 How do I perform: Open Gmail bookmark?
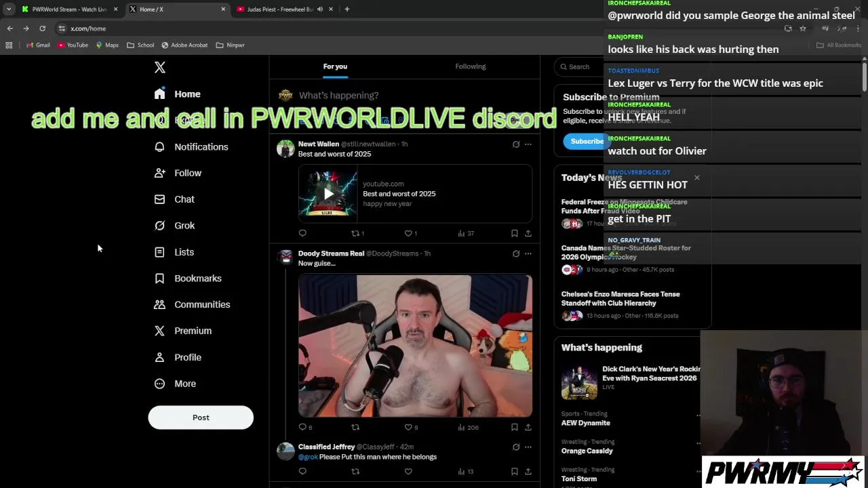tap(38, 45)
